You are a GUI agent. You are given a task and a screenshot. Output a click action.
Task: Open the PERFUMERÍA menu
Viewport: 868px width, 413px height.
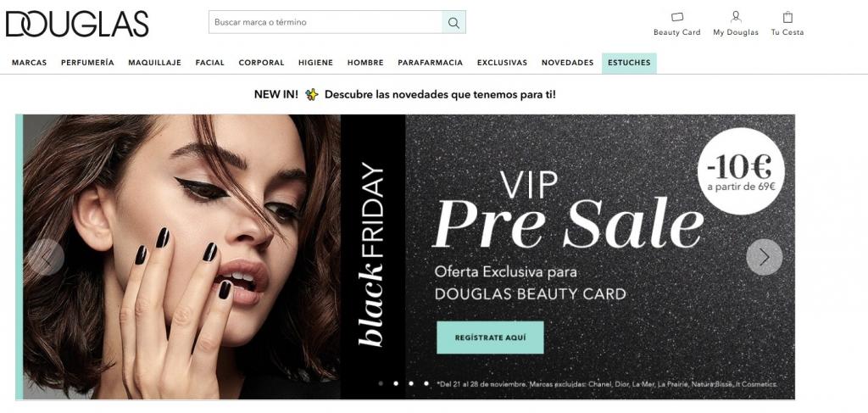click(87, 63)
